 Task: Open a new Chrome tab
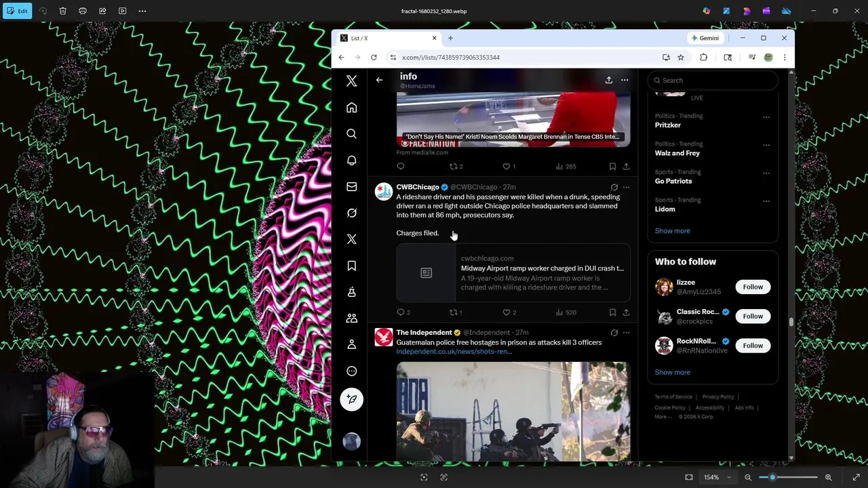click(x=450, y=38)
